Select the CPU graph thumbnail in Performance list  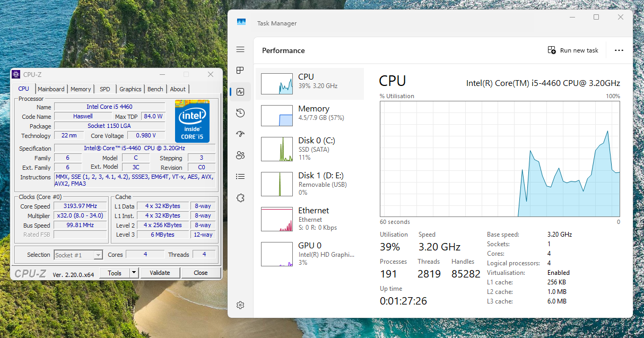click(277, 83)
